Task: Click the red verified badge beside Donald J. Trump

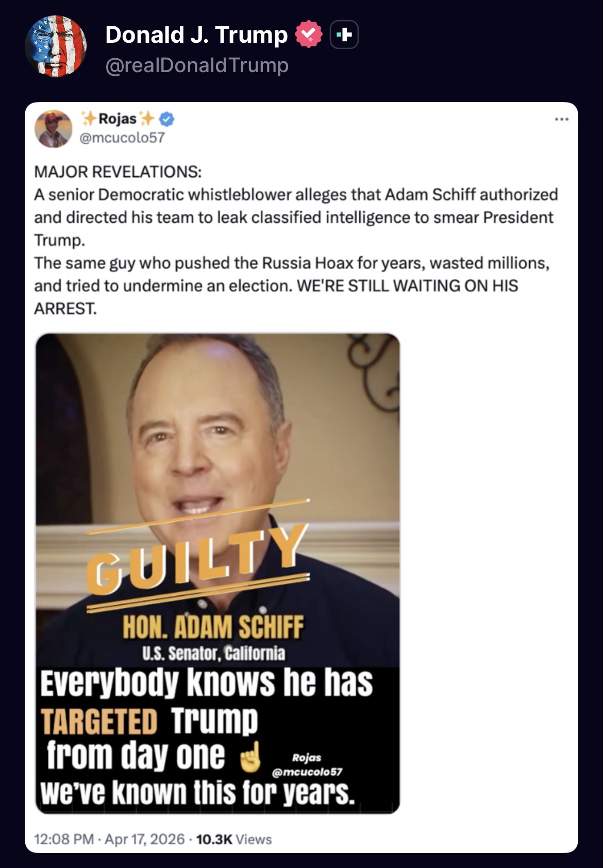Action: [308, 35]
